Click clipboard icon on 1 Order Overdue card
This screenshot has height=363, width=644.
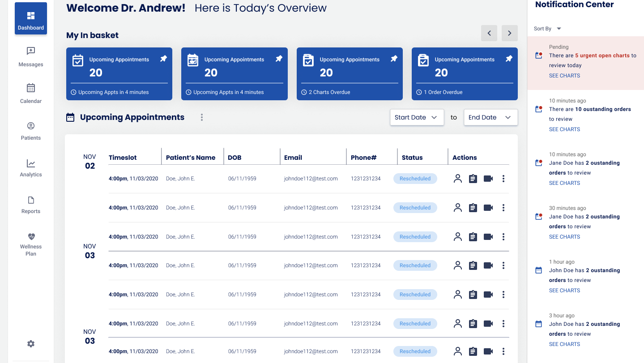423,60
